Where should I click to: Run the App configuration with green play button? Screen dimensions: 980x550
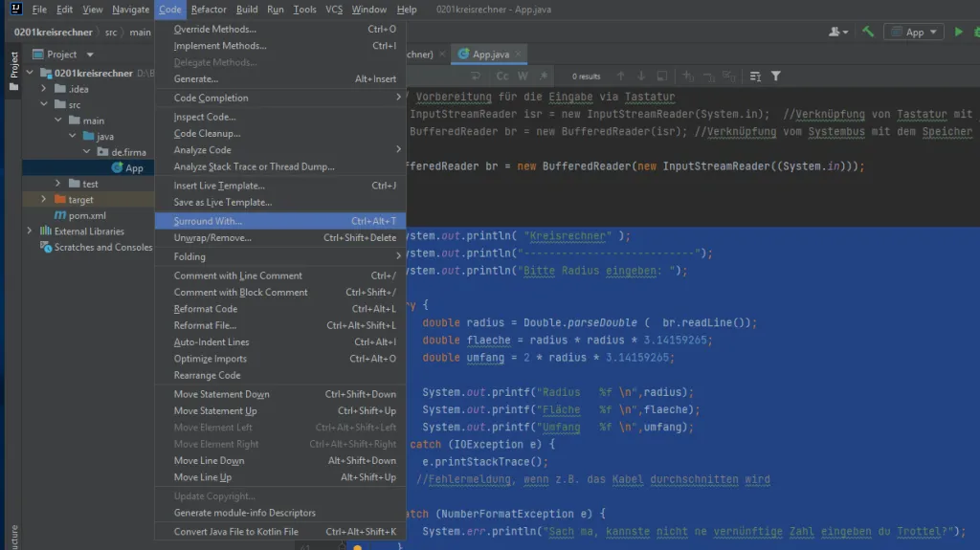tap(958, 32)
